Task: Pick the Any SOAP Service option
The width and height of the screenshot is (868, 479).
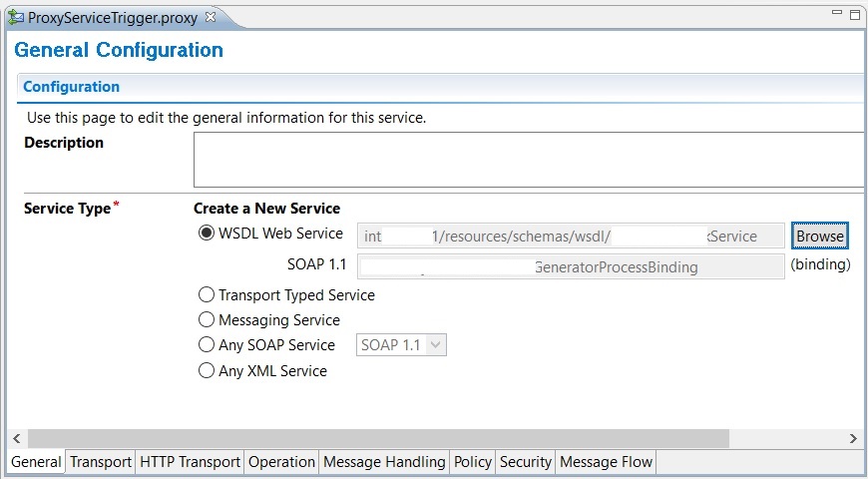Action: 206,344
